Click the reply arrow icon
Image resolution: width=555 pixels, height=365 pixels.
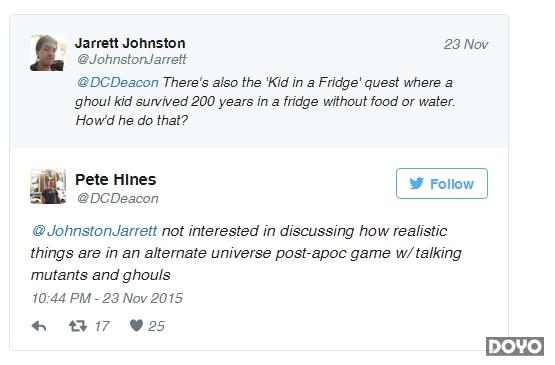pyautogui.click(x=39, y=326)
